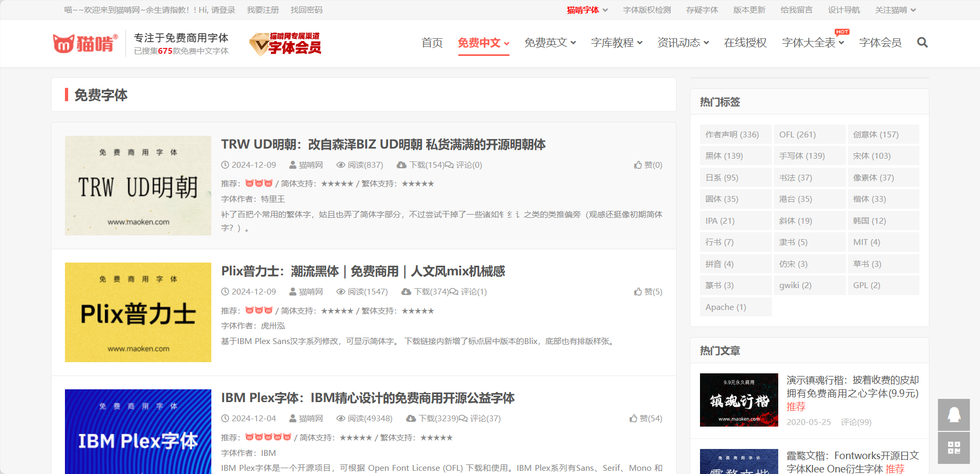This screenshot has width=980, height=474.
Task: Open 版本更新 in top bar
Action: (x=750, y=10)
